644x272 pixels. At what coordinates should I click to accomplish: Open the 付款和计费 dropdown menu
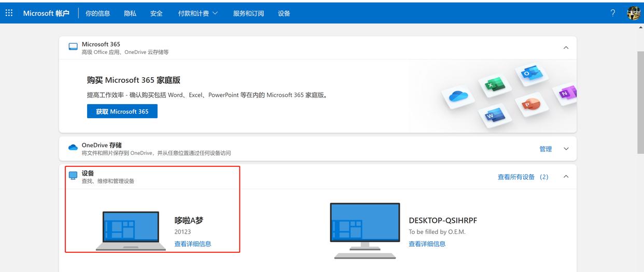pyautogui.click(x=198, y=13)
